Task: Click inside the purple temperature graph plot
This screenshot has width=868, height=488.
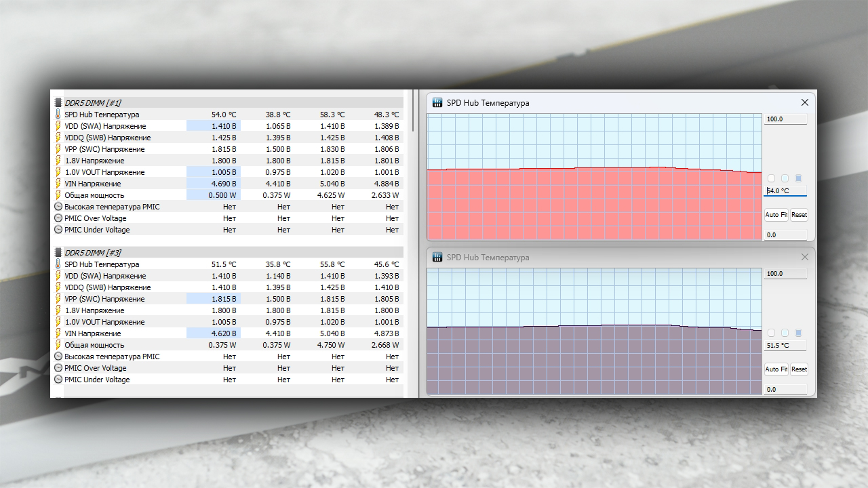Action: coord(594,331)
